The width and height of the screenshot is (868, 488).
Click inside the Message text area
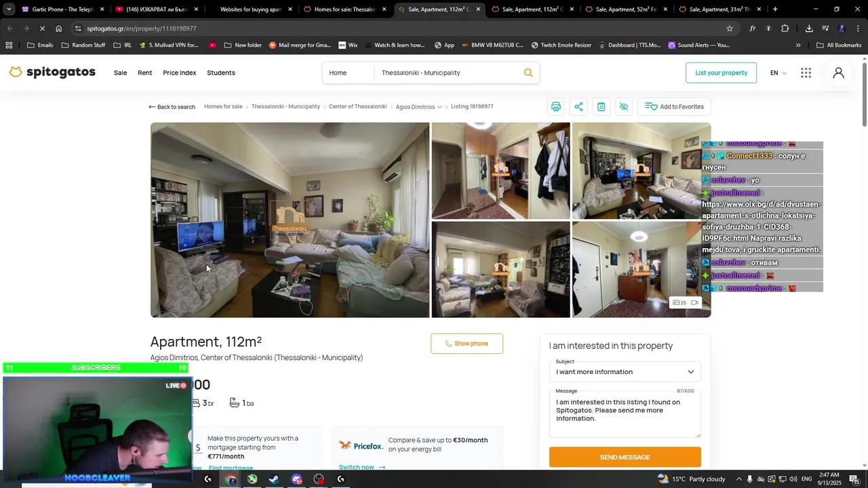(x=625, y=415)
